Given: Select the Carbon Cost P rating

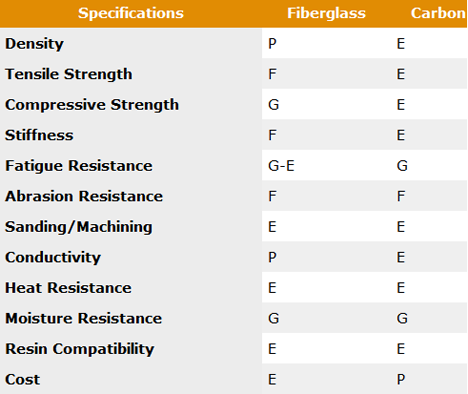Looking at the screenshot, I should click(401, 379).
